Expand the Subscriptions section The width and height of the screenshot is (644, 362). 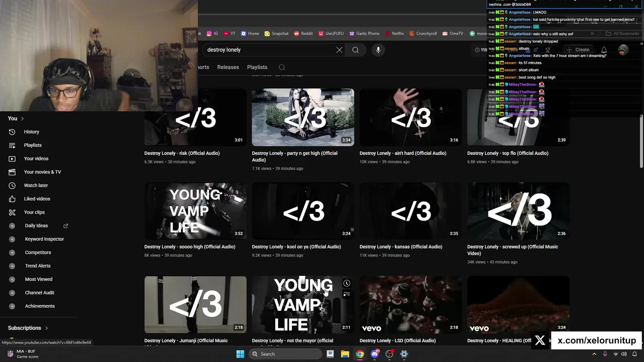28,328
